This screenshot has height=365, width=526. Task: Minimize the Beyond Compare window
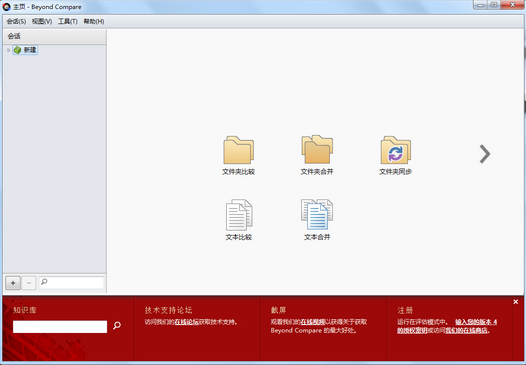click(480, 5)
